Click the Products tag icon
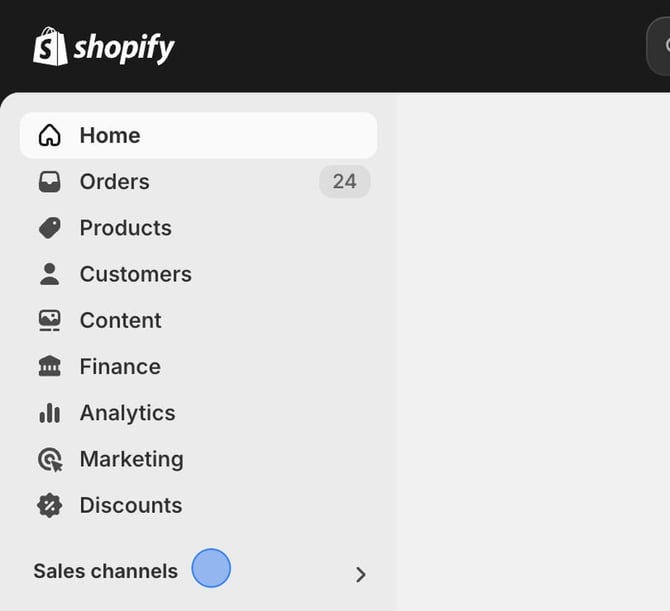The image size is (670, 611). 49,228
